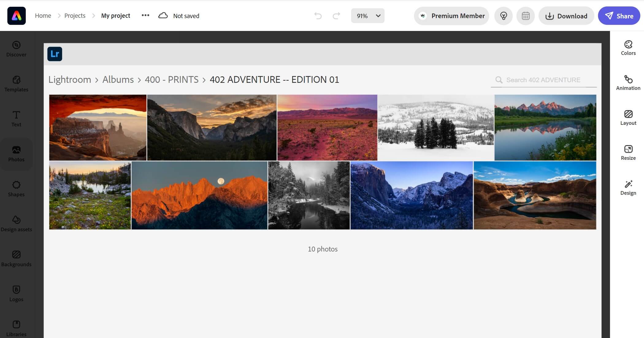Open the three-dot project options menu
Screen dimensions: 644x338
145,15
